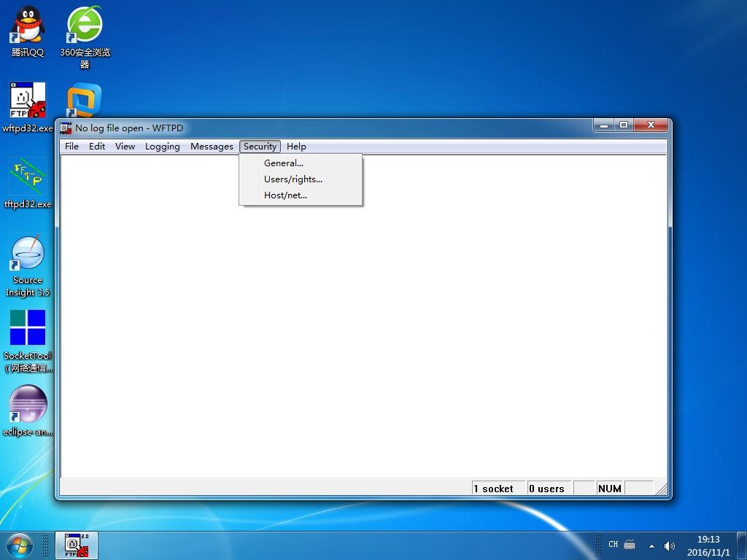Click the 'No log file open - WFTPD' title

point(129,128)
